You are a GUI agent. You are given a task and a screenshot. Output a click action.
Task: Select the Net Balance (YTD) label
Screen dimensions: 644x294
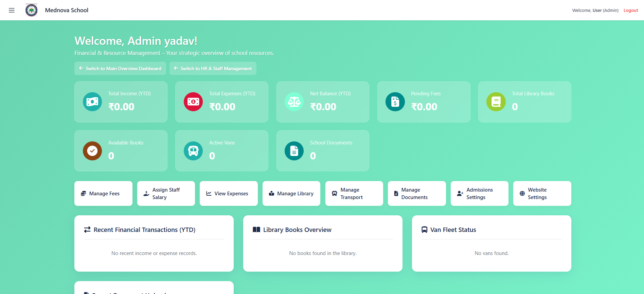(x=330, y=94)
